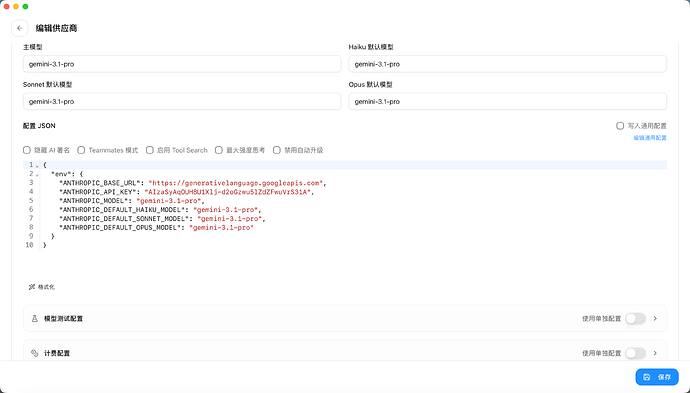Go back using the arrow button
690x393 pixels.
click(x=20, y=28)
